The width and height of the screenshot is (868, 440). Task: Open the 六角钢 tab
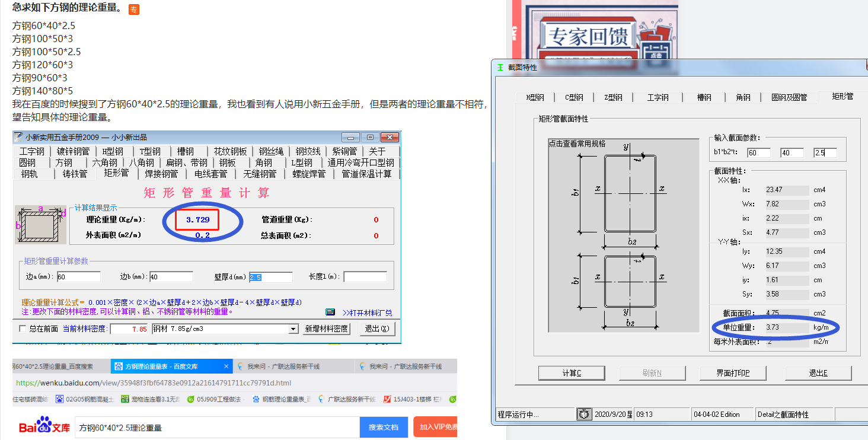coord(104,162)
